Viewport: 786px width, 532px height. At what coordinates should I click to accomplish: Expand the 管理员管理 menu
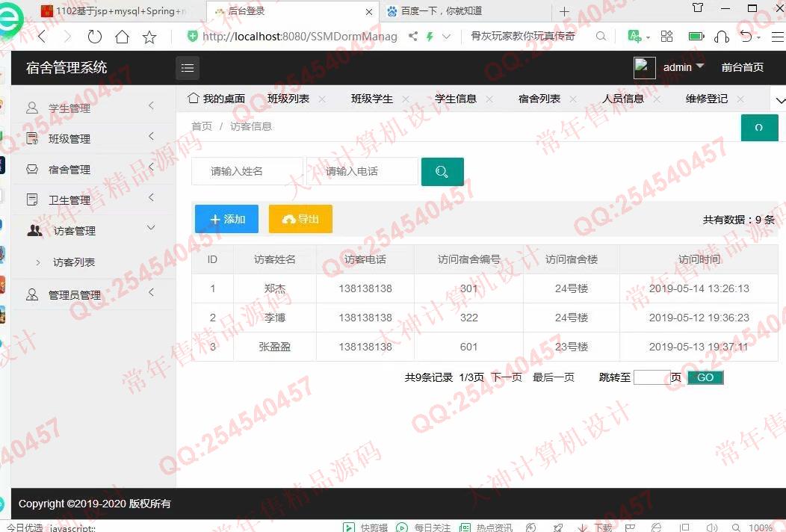pyautogui.click(x=93, y=295)
